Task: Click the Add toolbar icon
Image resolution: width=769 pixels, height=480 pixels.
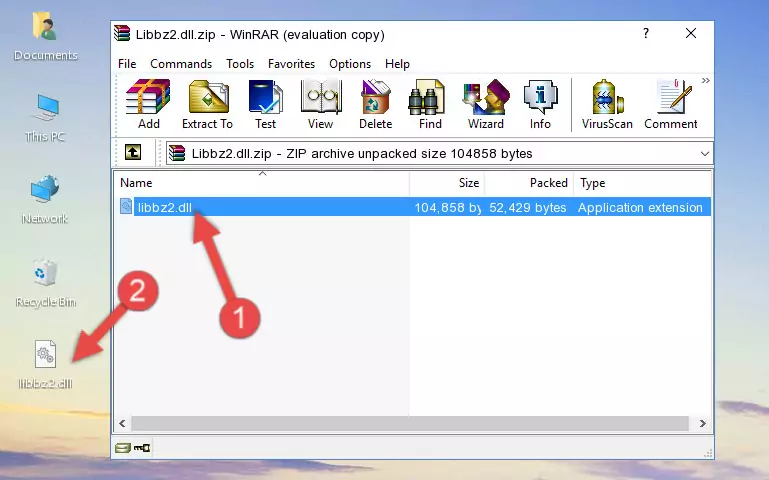Action: pyautogui.click(x=148, y=104)
